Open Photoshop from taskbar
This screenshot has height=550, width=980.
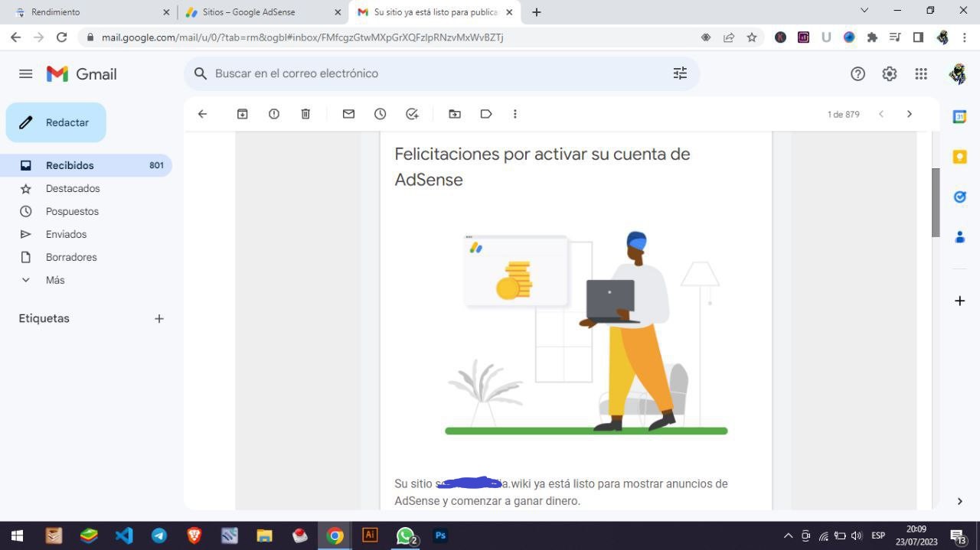(x=440, y=535)
